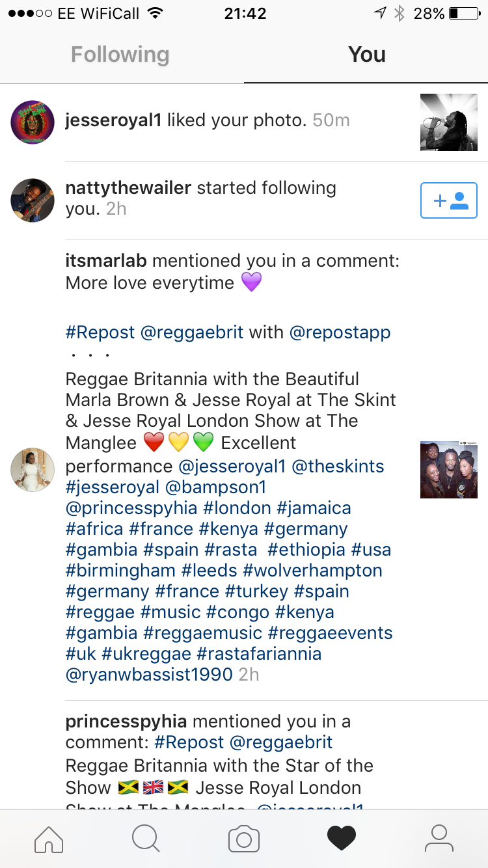Open the Profile person icon
Viewport: 488px width, 868px height.
click(x=439, y=839)
